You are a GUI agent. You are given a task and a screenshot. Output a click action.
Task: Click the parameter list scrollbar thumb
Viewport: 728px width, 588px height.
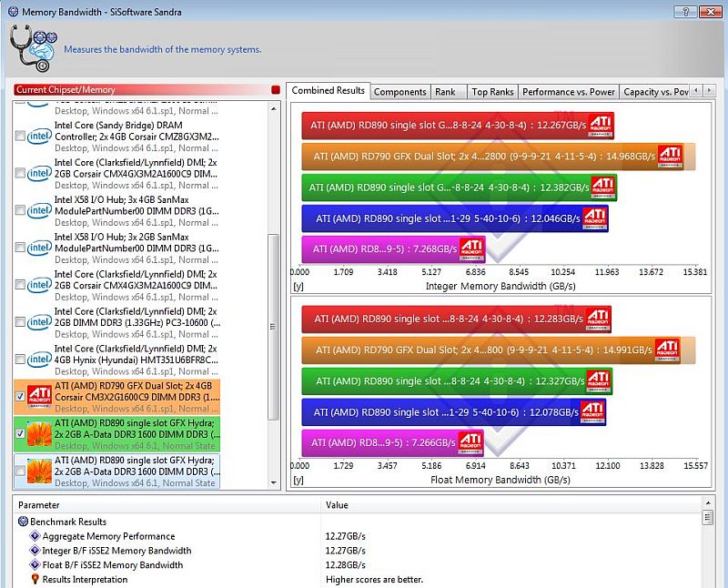[708, 517]
